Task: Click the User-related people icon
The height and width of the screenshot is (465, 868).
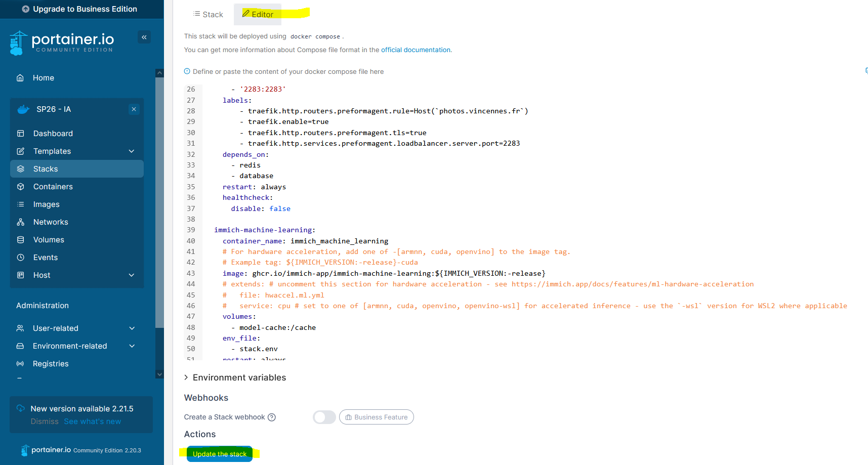Action: 20,328
